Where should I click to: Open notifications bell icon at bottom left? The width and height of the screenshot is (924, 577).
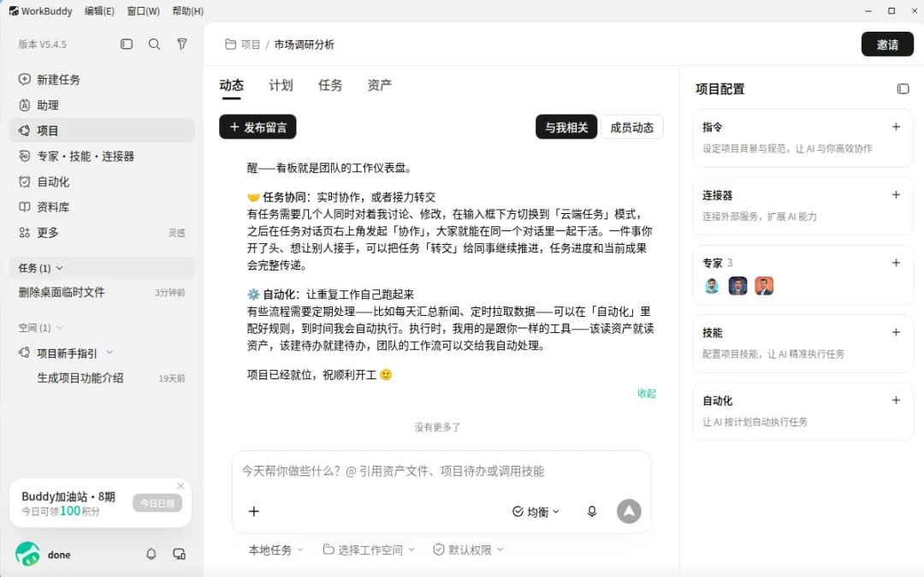click(x=151, y=554)
